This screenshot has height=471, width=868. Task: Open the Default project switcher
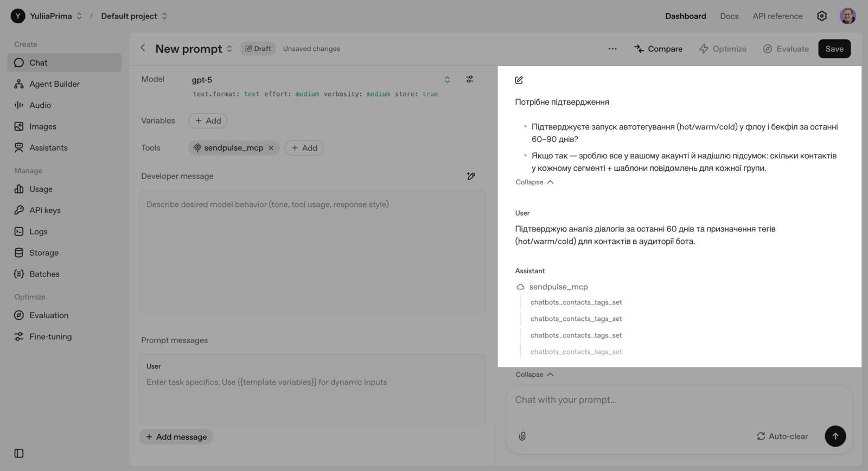point(134,16)
